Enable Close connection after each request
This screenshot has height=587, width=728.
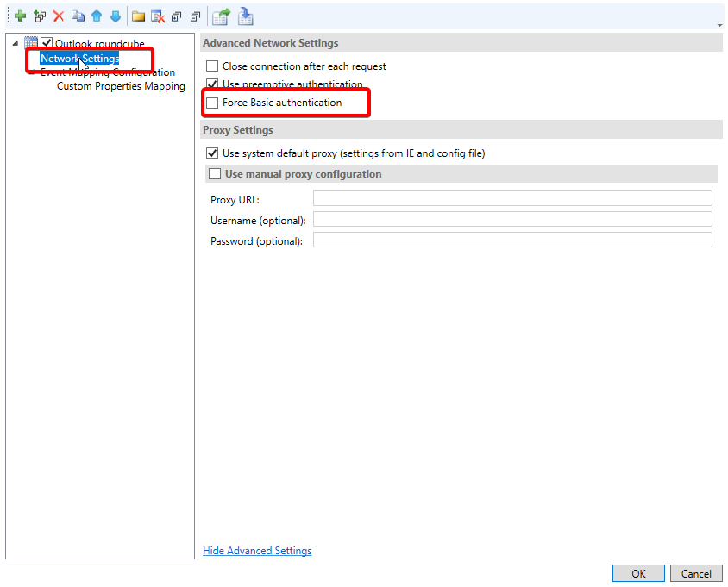tap(212, 66)
